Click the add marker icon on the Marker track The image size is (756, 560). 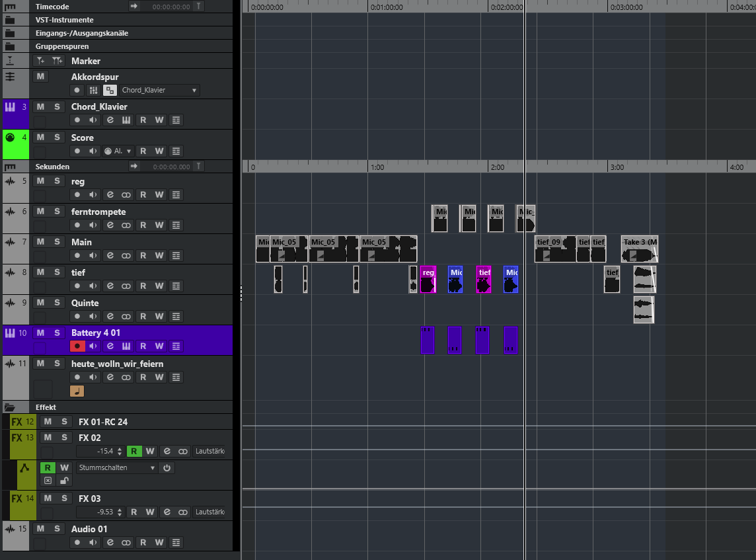[x=41, y=61]
